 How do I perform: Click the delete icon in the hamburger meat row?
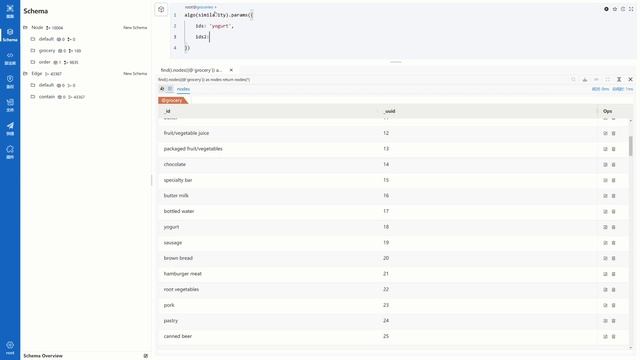pyautogui.click(x=613, y=274)
